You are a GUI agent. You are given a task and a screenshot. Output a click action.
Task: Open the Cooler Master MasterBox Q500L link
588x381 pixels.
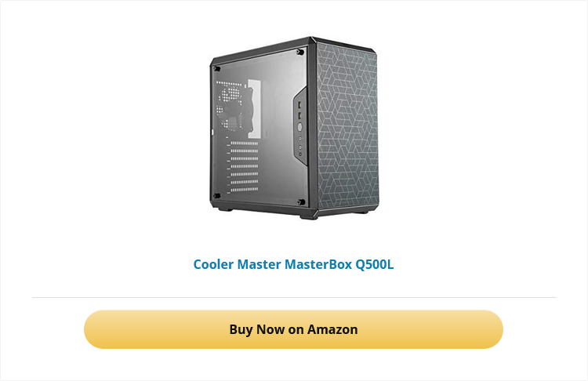pyautogui.click(x=293, y=264)
